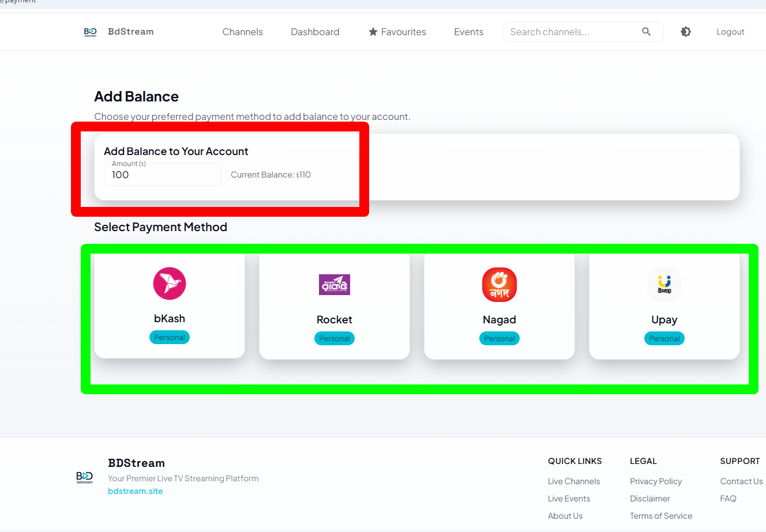Viewport: 766px width, 532px height.
Task: Go to the Channels page
Action: 242,32
